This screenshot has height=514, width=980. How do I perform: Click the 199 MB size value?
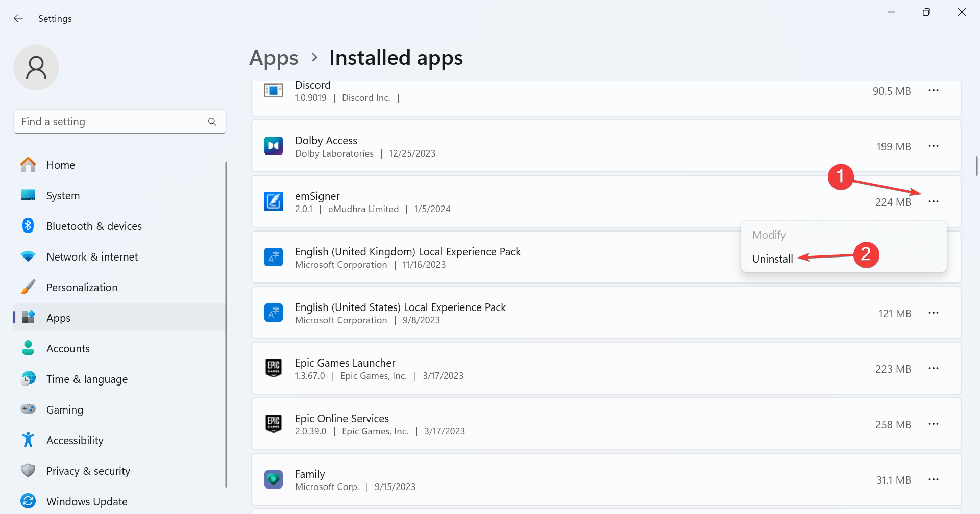pos(894,147)
